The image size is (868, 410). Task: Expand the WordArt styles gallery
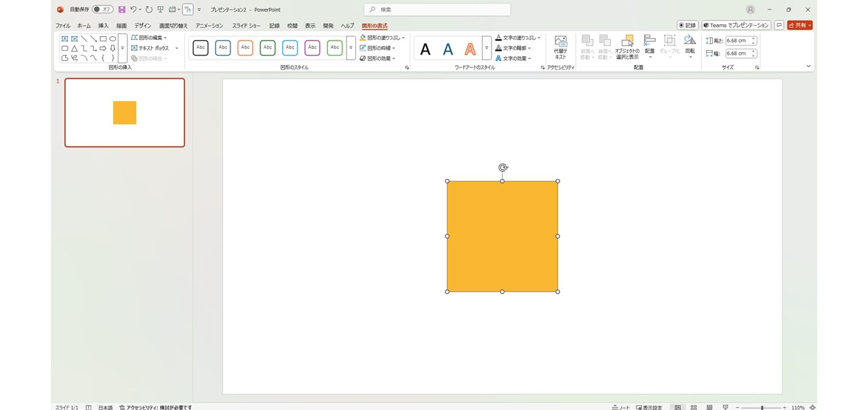486,48
